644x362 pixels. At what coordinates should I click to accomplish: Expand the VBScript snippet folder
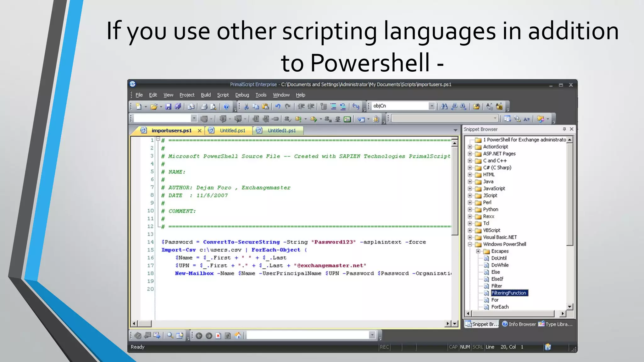pyautogui.click(x=470, y=230)
